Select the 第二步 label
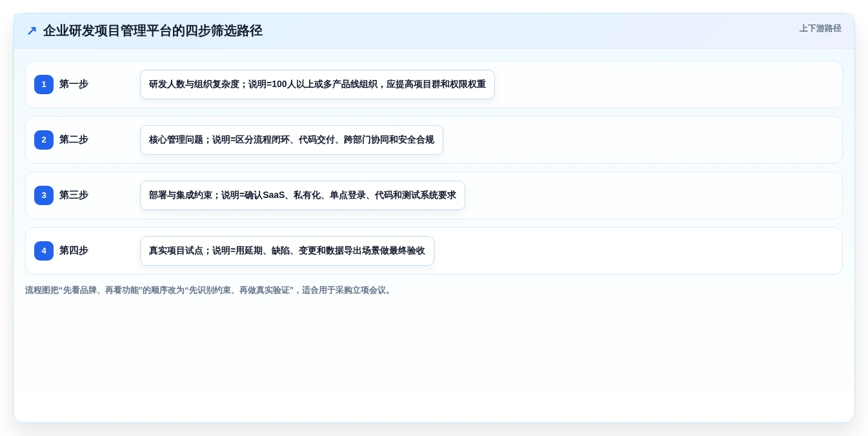Viewport: 868px width, 436px height. [x=74, y=140]
